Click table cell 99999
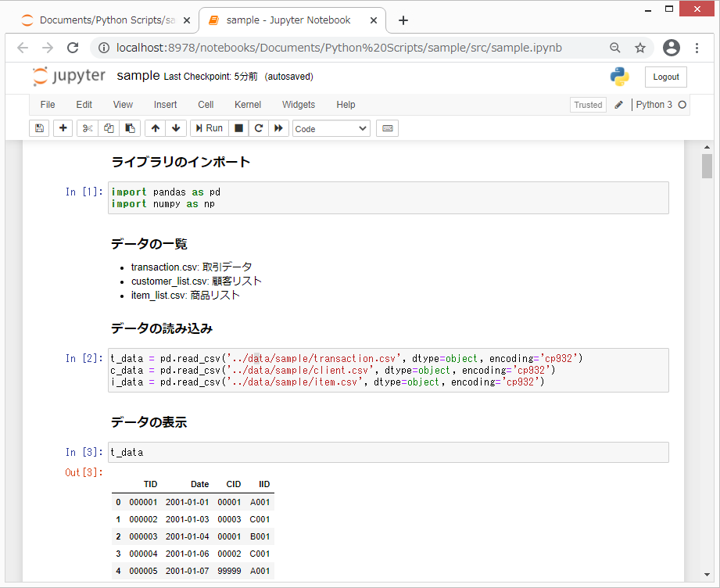 coord(229,571)
